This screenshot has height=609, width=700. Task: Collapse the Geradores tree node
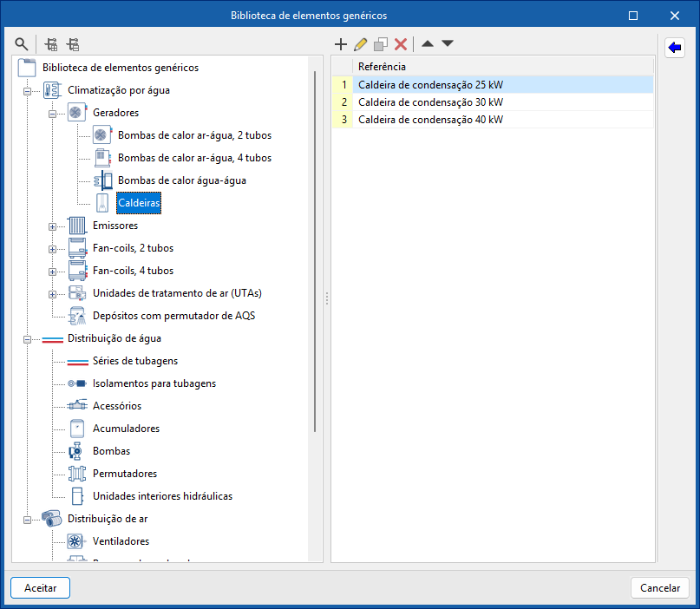52,113
